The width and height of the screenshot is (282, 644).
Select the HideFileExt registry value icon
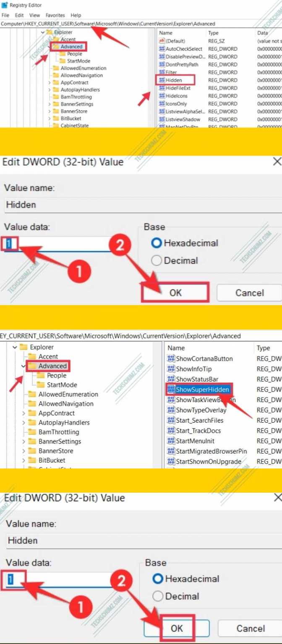162,88
